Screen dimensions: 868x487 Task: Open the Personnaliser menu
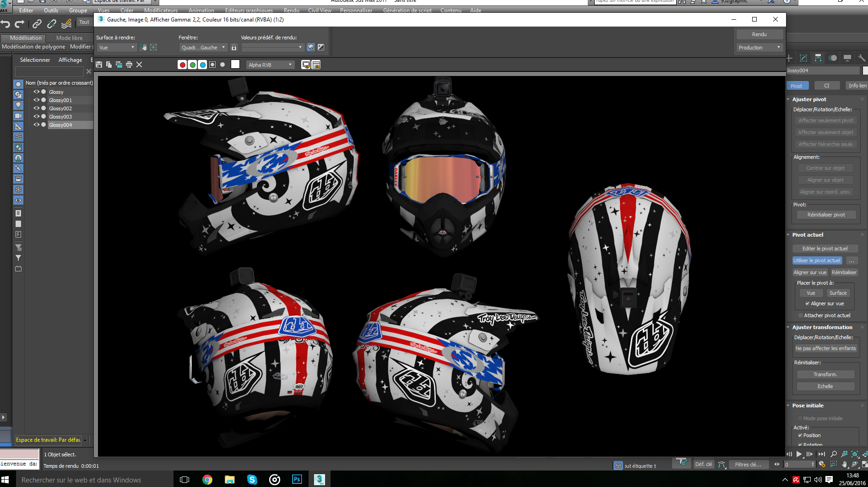[x=356, y=10]
